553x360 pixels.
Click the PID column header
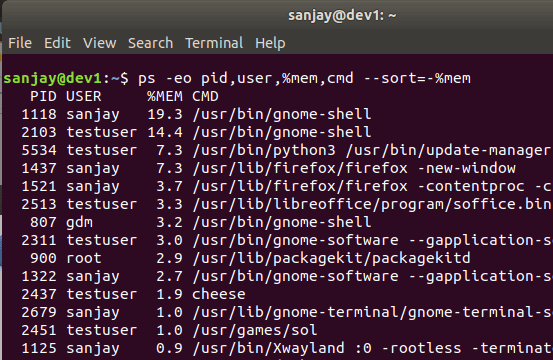[x=43, y=96]
